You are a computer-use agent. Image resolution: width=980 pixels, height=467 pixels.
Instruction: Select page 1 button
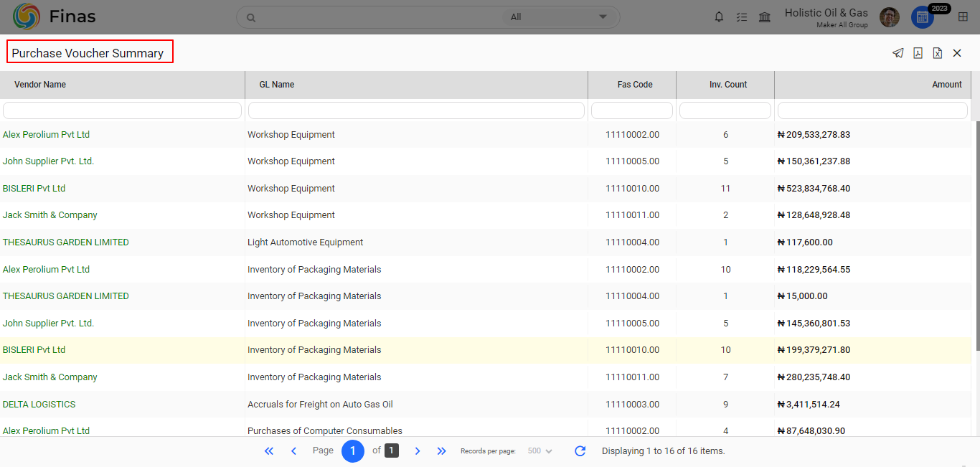[x=353, y=451]
